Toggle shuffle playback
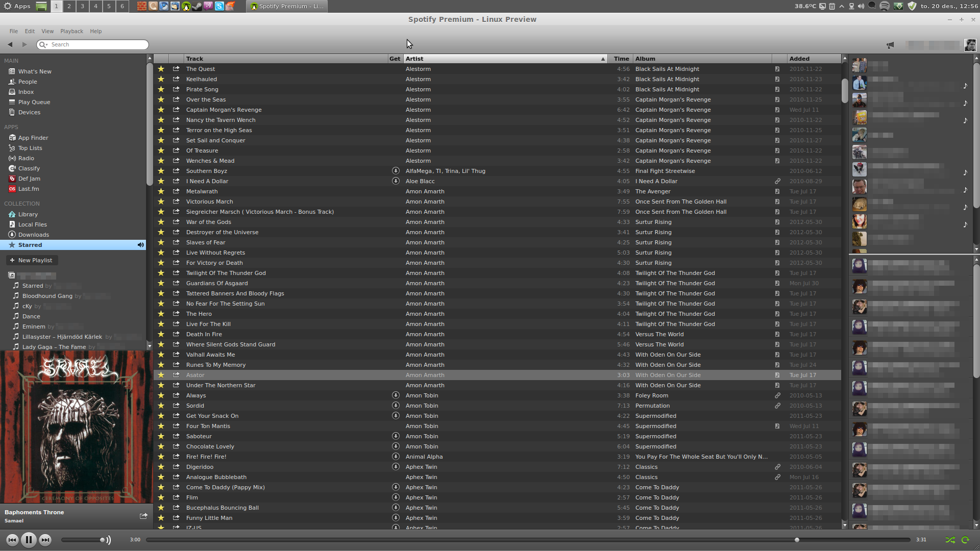The image size is (980, 551). click(x=950, y=540)
